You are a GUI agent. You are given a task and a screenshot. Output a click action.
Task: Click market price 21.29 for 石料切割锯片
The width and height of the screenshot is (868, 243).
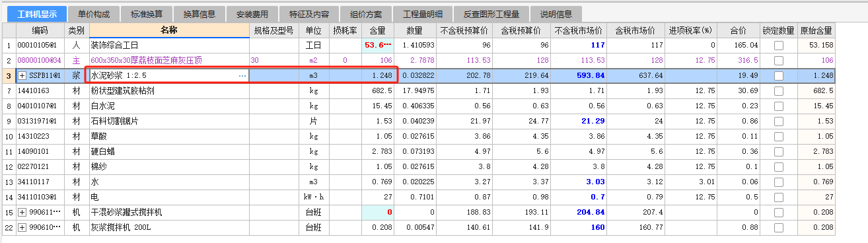[x=578, y=121]
